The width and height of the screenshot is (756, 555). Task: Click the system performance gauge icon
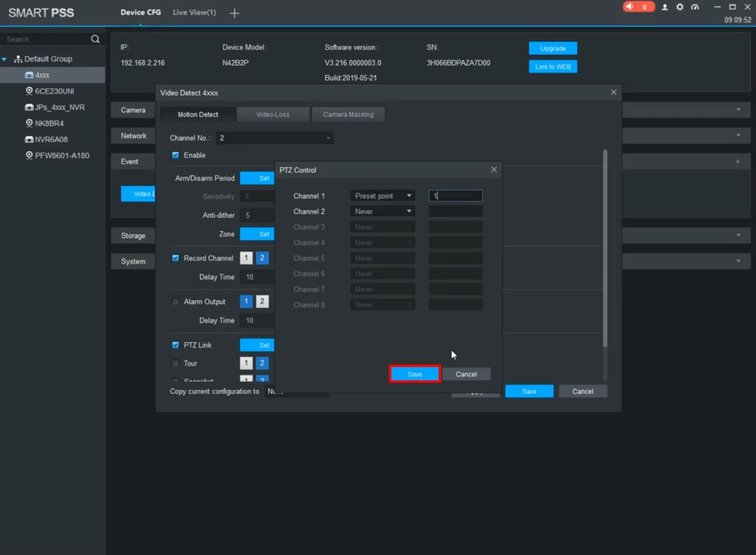tap(695, 7)
